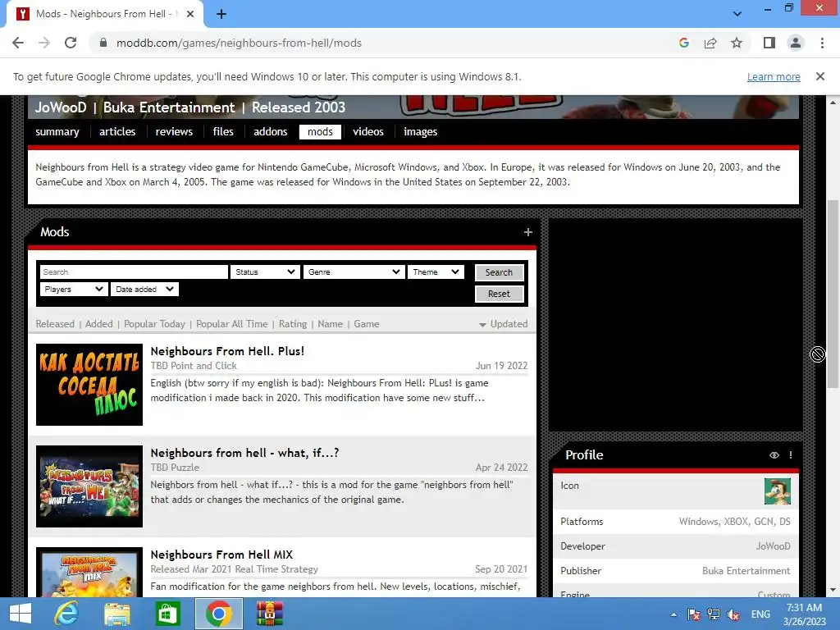The image size is (840, 630).
Task: Focus the mod Search text field
Action: coord(134,272)
